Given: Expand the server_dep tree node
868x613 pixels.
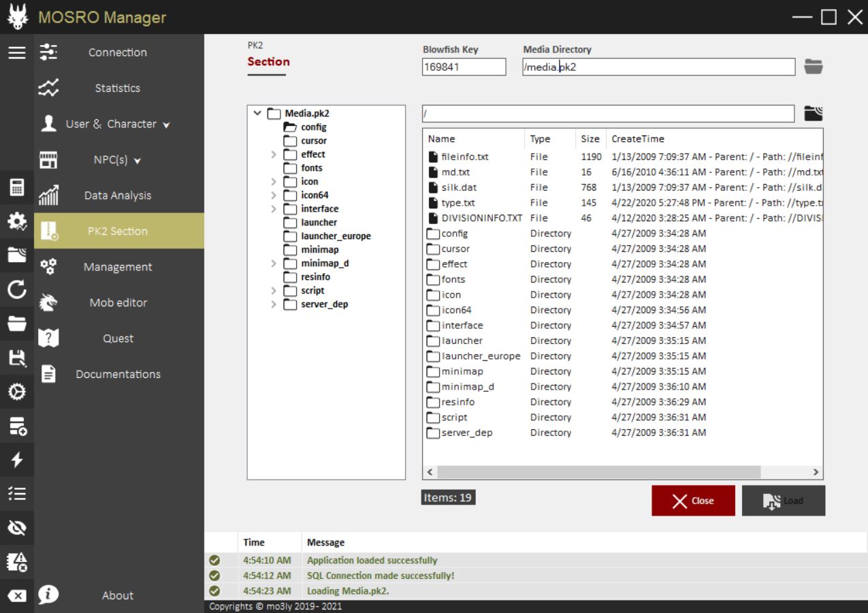Looking at the screenshot, I should pos(274,304).
